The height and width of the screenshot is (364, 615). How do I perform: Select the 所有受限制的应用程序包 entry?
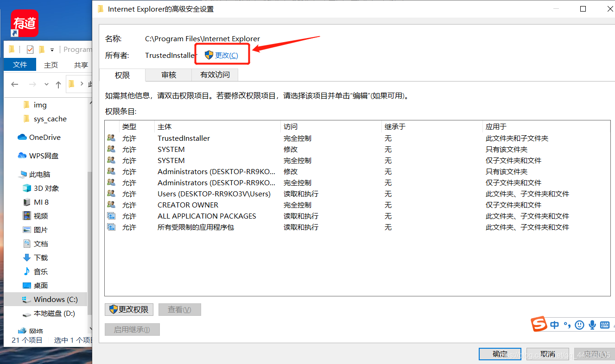[357, 227]
